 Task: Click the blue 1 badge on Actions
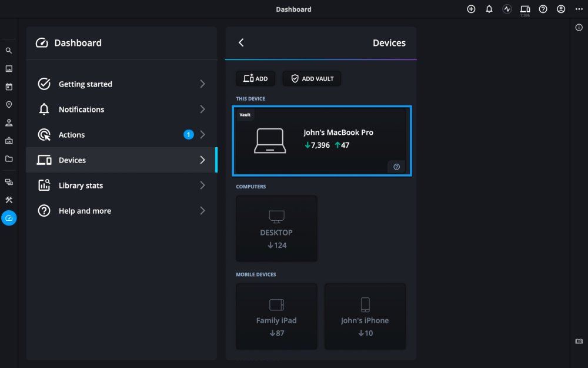pyautogui.click(x=188, y=134)
